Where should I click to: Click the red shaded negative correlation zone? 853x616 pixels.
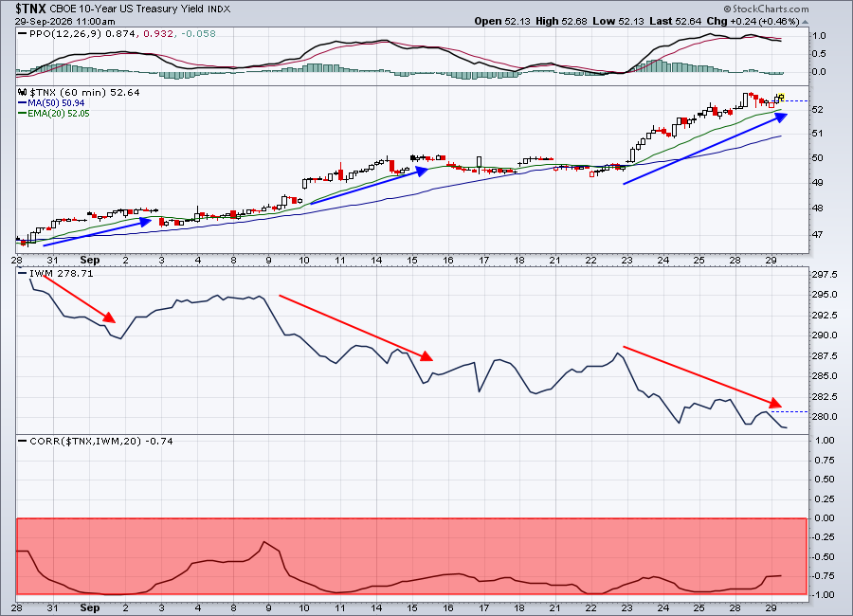411,555
